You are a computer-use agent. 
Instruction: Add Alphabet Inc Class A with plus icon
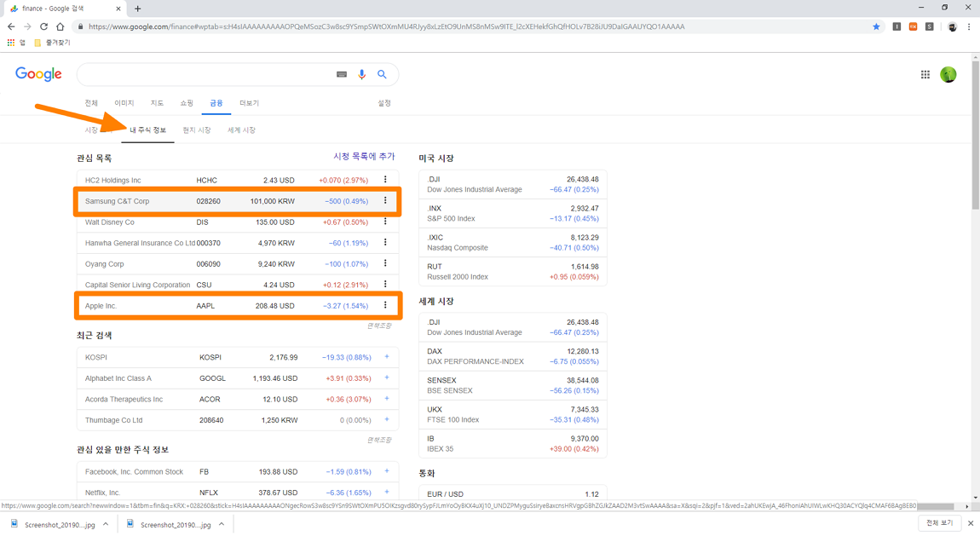click(x=387, y=378)
